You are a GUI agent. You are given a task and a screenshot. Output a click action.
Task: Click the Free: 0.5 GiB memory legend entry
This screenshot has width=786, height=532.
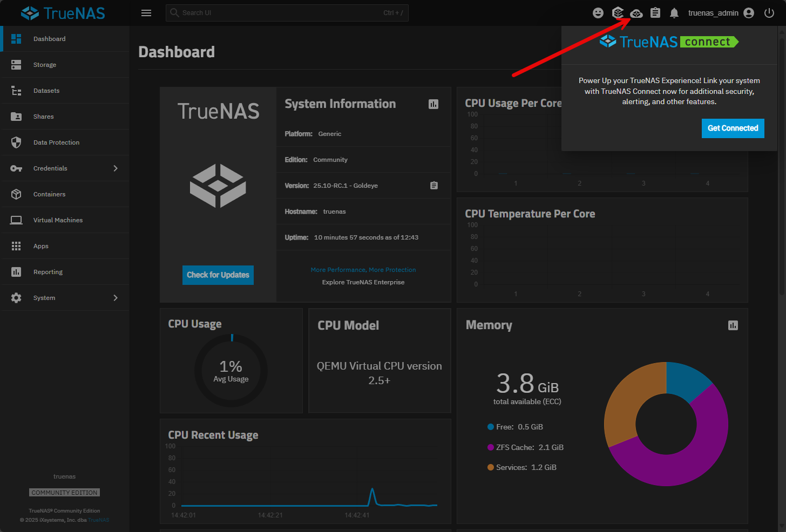(515, 427)
